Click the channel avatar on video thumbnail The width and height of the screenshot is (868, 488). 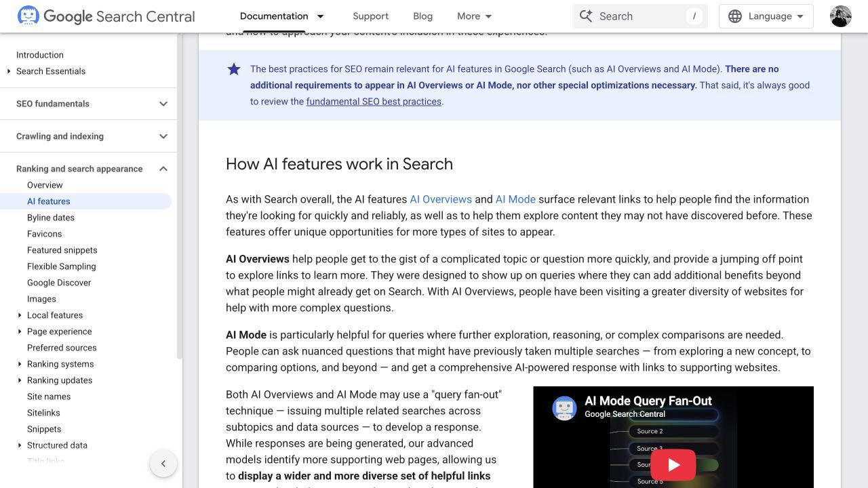pos(564,408)
